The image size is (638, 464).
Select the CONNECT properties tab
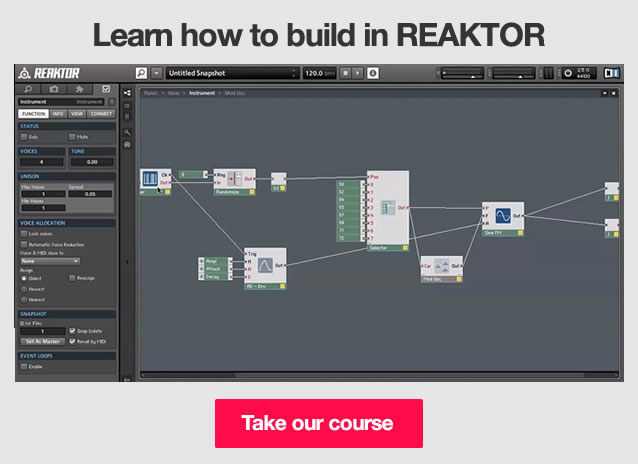pyautogui.click(x=101, y=114)
